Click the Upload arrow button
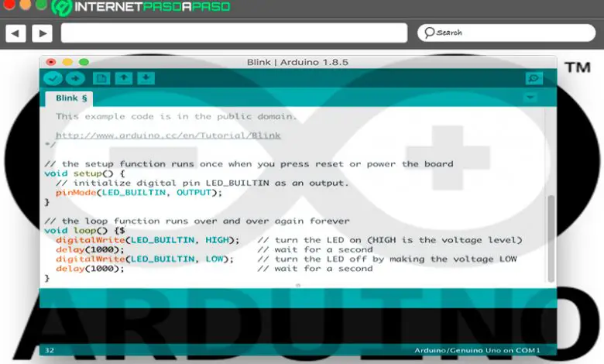 tap(75, 78)
